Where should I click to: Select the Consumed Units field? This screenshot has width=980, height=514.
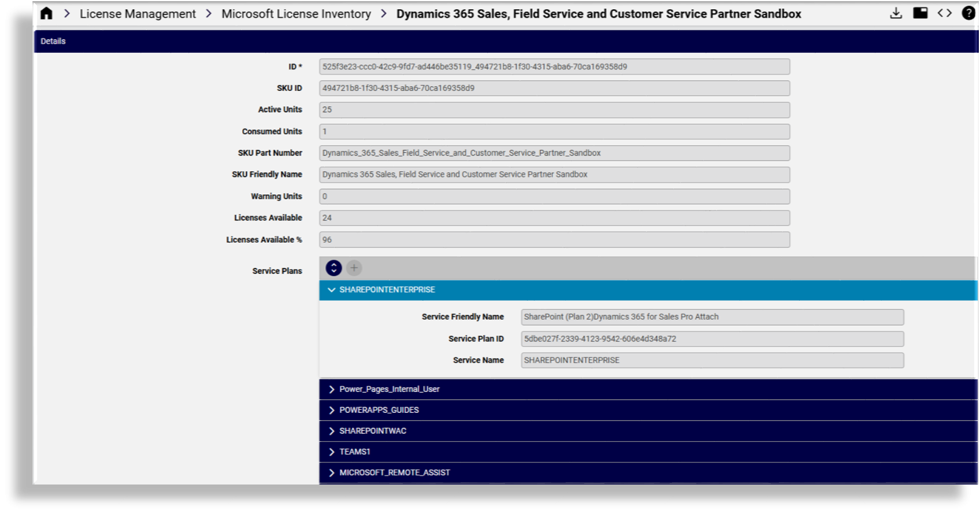554,131
